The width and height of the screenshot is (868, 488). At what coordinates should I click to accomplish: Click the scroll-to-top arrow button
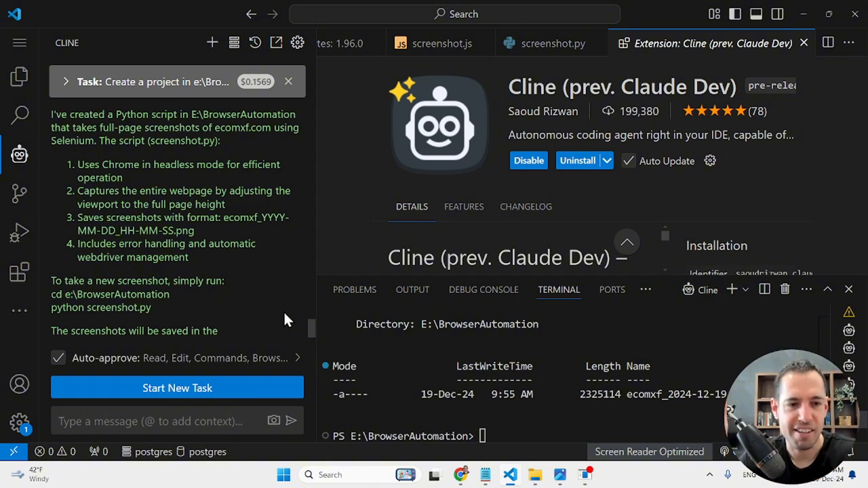[627, 242]
